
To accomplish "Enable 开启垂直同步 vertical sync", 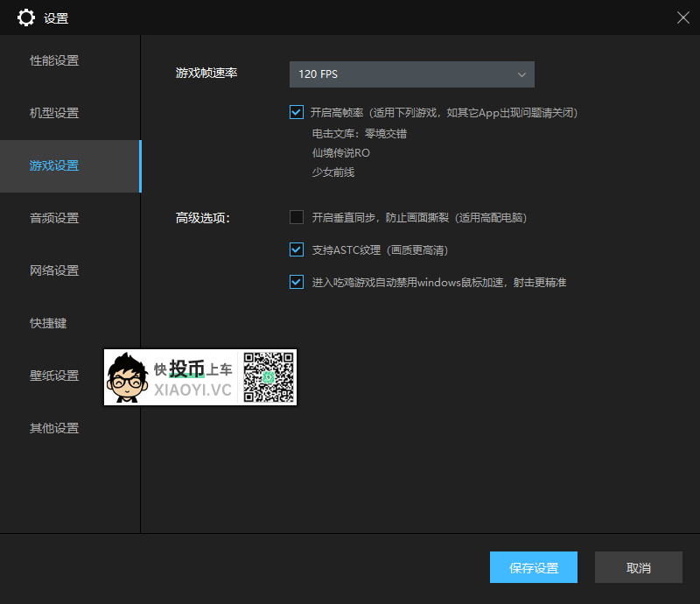I will (x=296, y=217).
